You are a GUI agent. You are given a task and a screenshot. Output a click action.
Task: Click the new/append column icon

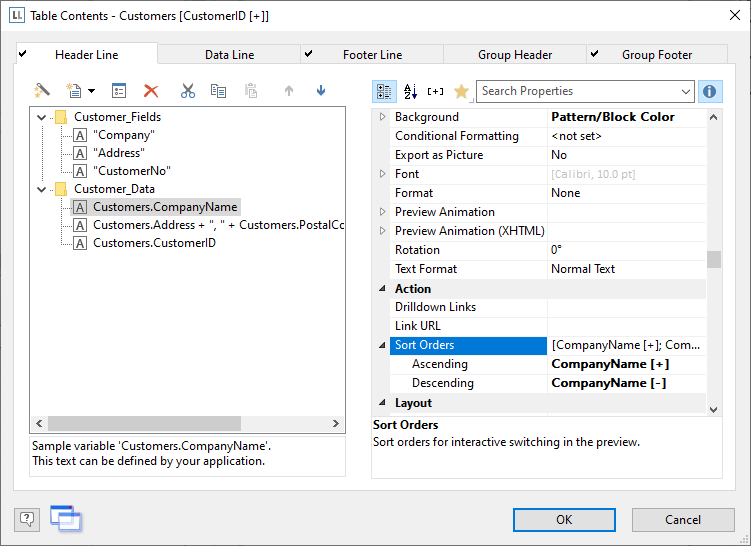(x=74, y=91)
